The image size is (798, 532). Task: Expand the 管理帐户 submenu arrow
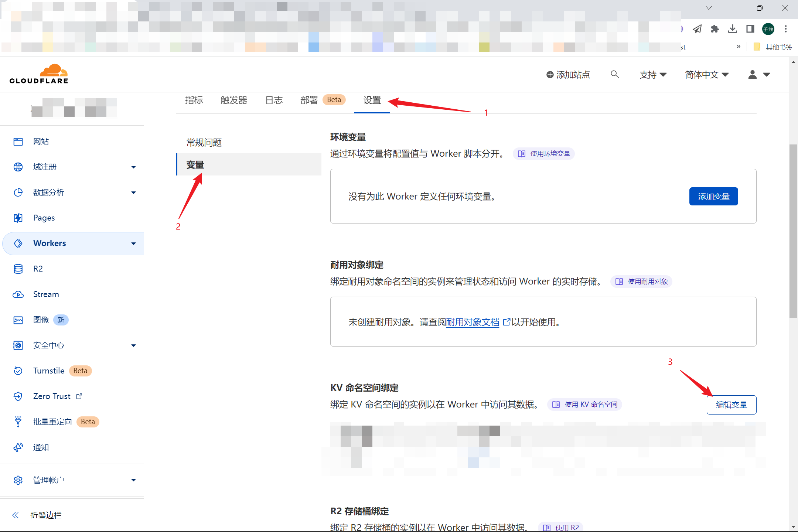(x=133, y=480)
